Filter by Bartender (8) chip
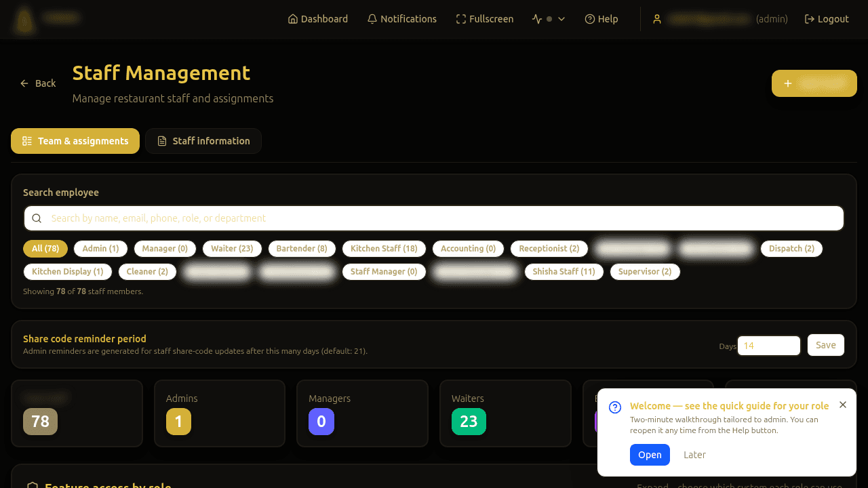Image resolution: width=868 pixels, height=488 pixels. 302,249
